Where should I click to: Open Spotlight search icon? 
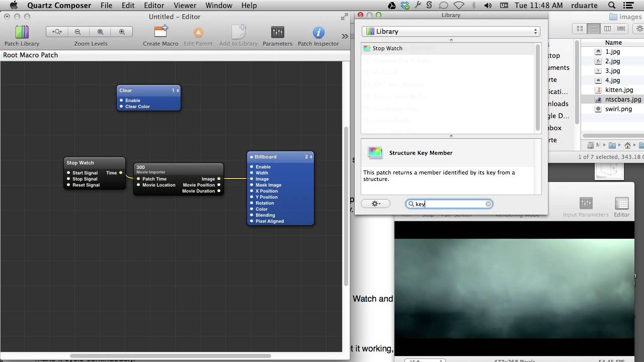point(613,6)
